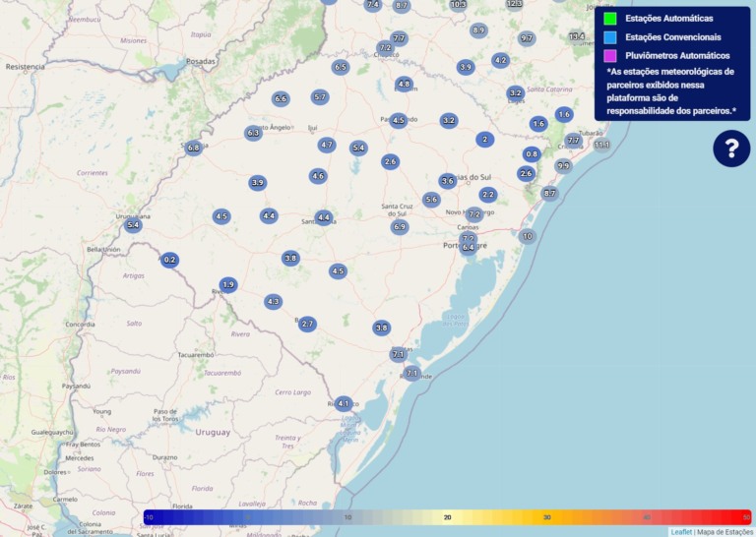The height and width of the screenshot is (537, 756).
Task: Click the Estações Convencionais legend label
Action: pos(673,37)
